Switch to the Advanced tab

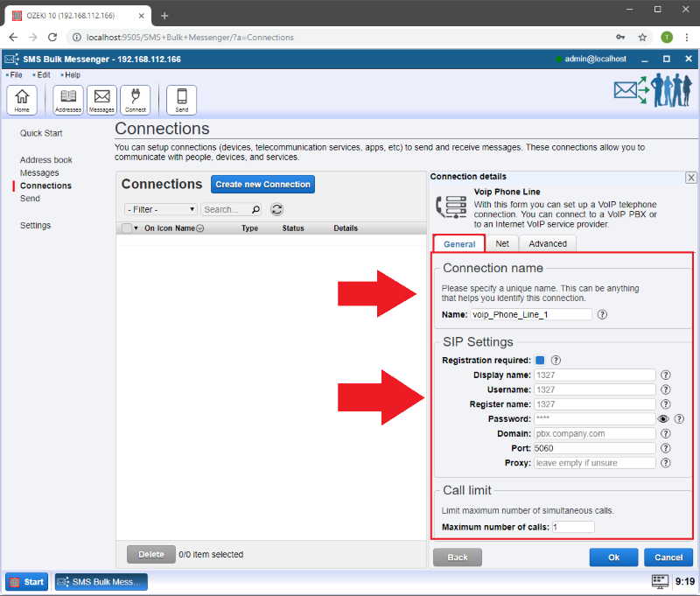[x=548, y=243]
